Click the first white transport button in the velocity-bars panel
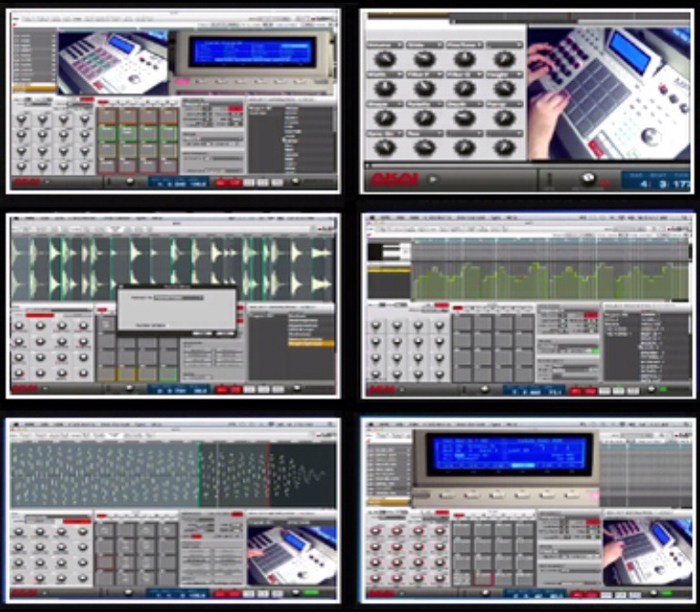This screenshot has width=700, height=612. pos(604,391)
